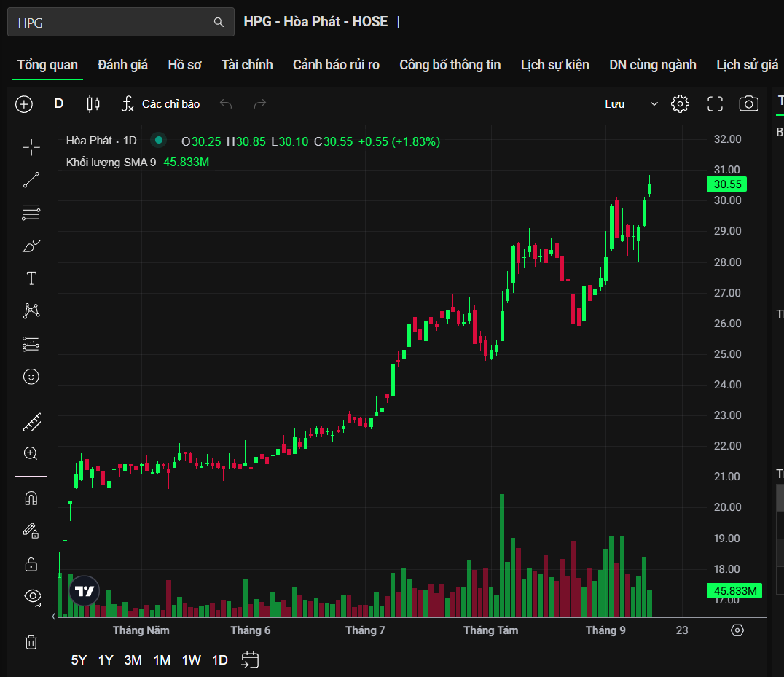Click Khối lượng SMA 9 indicator legend

point(111,163)
